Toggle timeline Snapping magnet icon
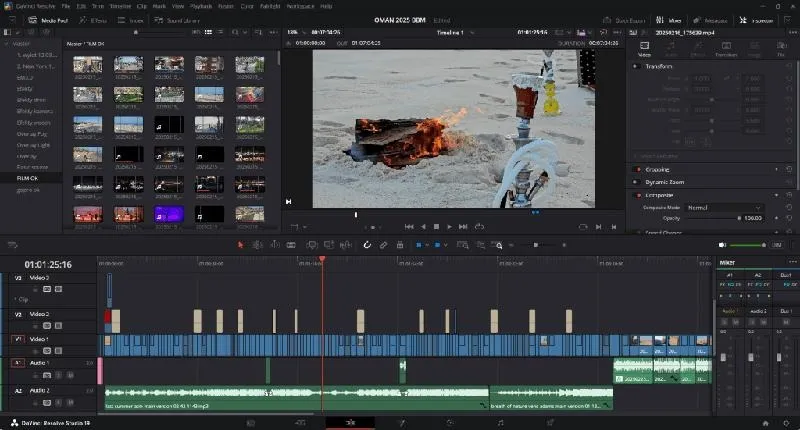Screen dimensions: 800x430 coord(367,245)
